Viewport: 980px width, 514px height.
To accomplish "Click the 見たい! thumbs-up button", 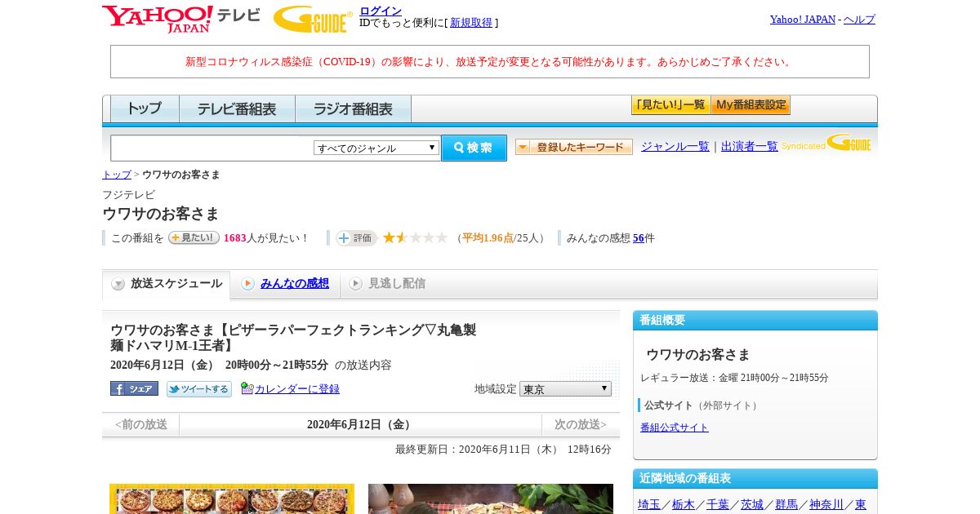I will coord(194,237).
